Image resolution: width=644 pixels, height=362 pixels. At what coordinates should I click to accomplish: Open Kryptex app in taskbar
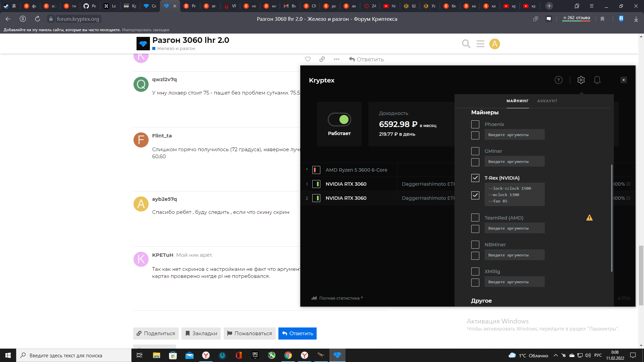point(337,355)
